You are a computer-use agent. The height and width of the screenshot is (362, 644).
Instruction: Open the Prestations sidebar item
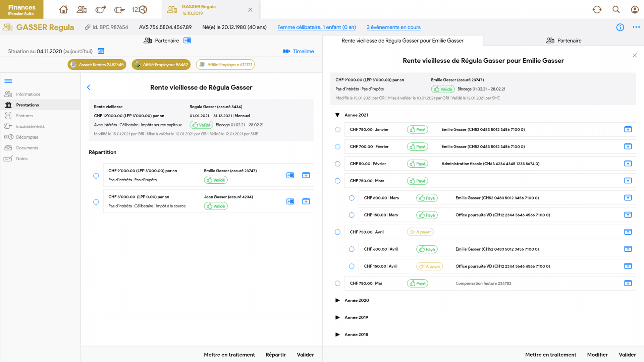click(40, 105)
